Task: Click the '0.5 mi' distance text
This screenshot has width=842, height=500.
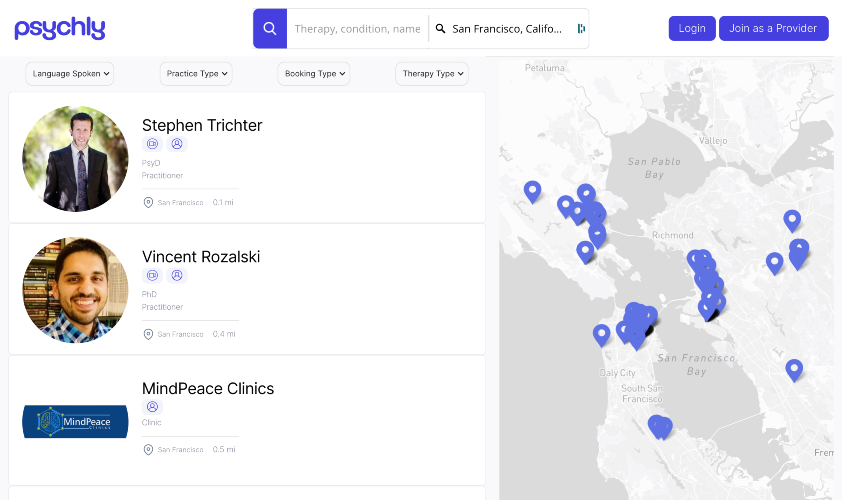Action: (224, 450)
